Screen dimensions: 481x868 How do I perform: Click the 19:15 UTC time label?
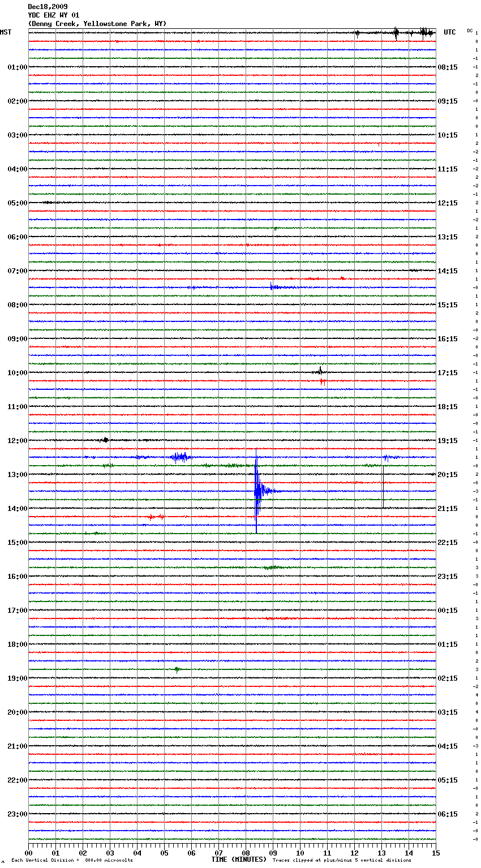(x=448, y=441)
